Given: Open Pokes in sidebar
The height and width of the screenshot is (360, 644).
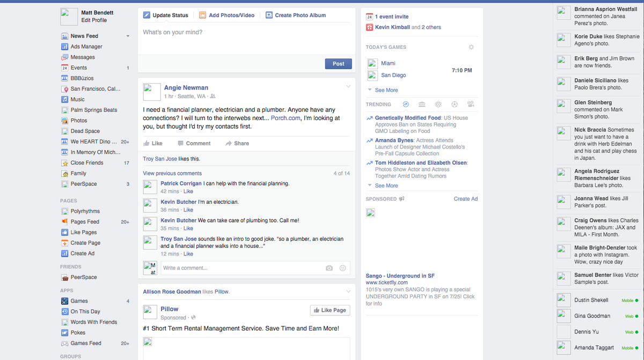Looking at the screenshot, I should [x=78, y=333].
